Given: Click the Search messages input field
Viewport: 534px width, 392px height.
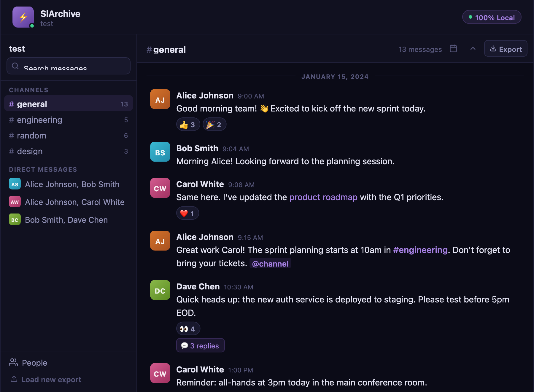Looking at the screenshot, I should click(x=68, y=66).
